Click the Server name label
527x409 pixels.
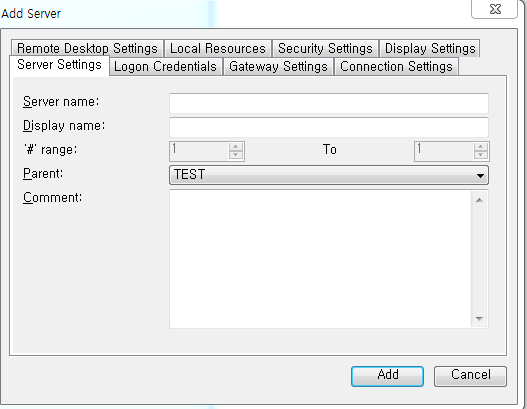click(61, 101)
